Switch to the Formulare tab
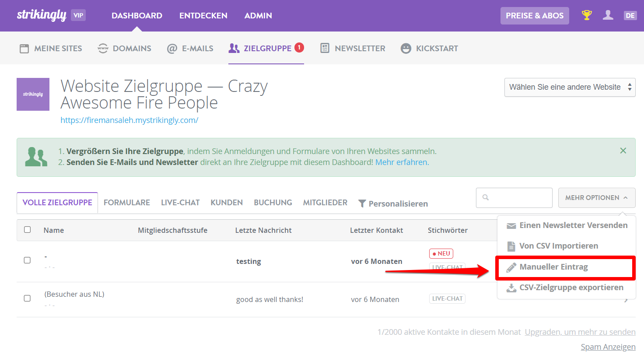644x358 pixels. pos(127,203)
